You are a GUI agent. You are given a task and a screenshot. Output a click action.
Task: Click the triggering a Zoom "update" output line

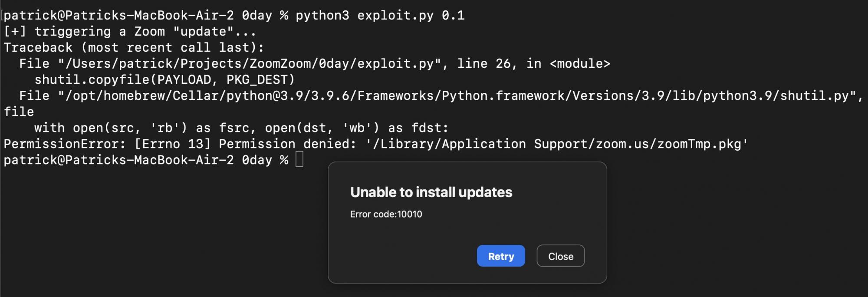[130, 32]
